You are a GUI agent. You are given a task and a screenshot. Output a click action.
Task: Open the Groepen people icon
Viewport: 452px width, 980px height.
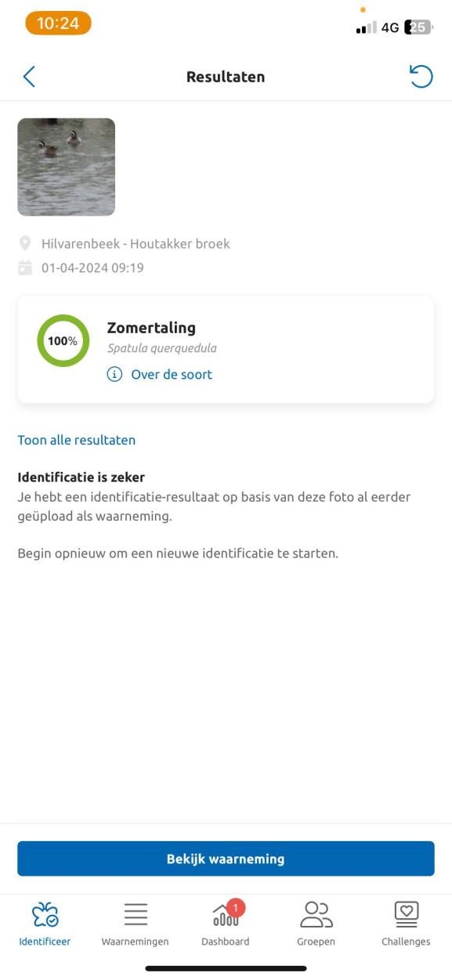pos(316,914)
